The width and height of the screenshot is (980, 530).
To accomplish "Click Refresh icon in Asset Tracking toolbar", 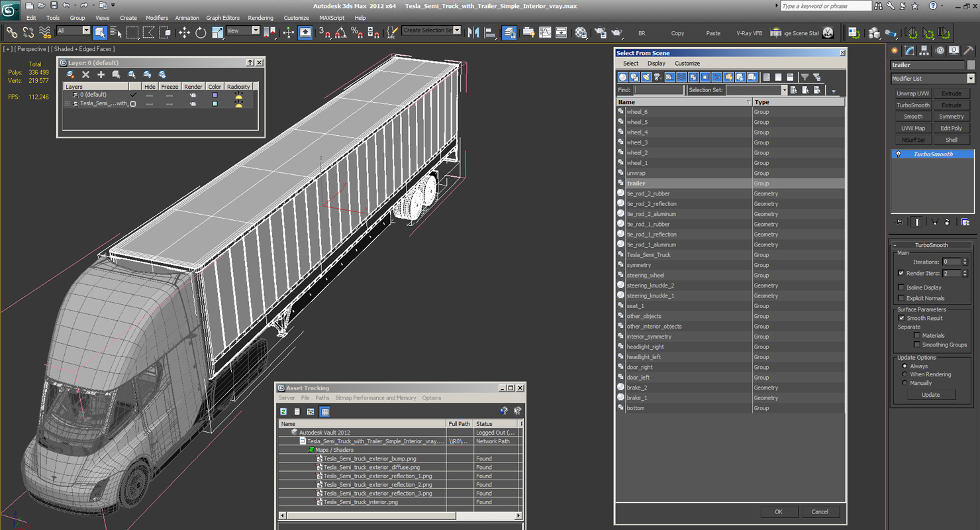I will click(x=283, y=411).
